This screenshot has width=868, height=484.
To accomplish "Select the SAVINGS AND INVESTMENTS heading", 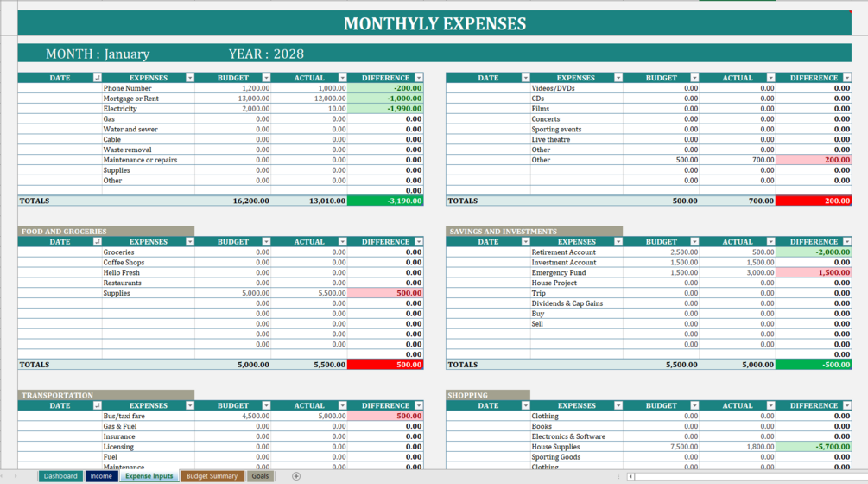I will pos(535,231).
